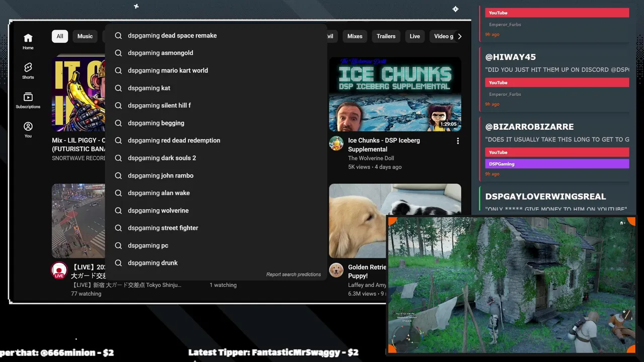
Task: Click The Wolverine Doll channel avatar
Action: pos(336,143)
